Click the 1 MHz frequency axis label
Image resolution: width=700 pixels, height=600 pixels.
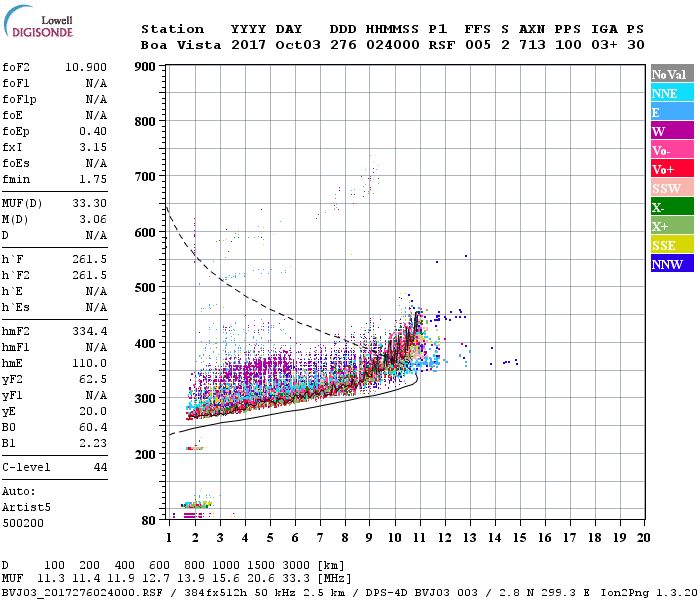pos(169,538)
